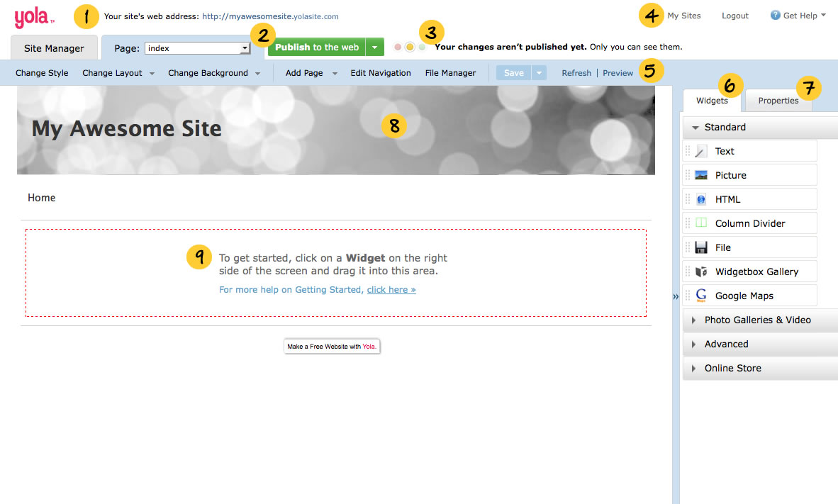
Task: Select the Text widget row
Action: pyautogui.click(x=750, y=151)
